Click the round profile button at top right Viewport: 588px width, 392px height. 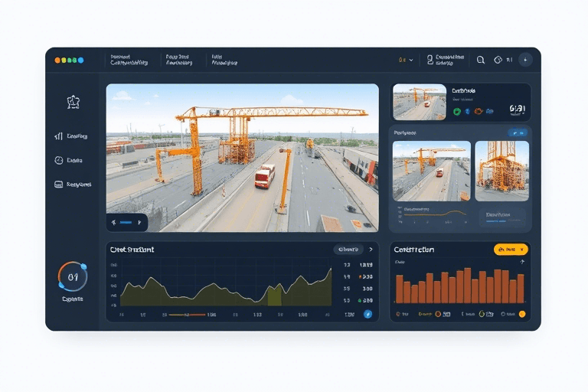click(x=525, y=60)
